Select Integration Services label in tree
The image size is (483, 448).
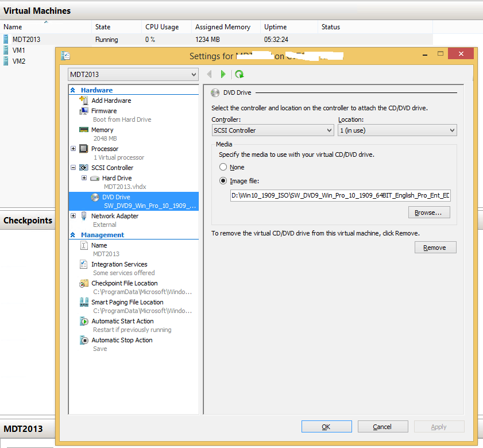pyautogui.click(x=119, y=264)
